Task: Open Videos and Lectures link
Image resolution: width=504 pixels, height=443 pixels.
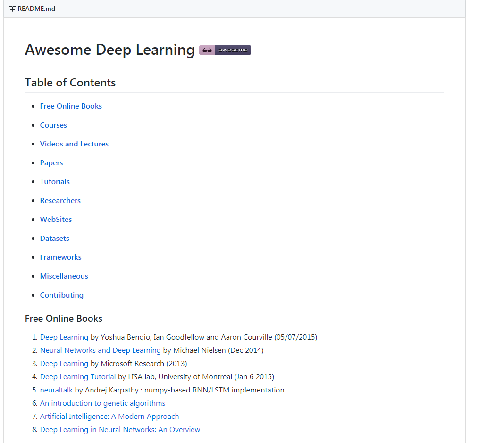Action: point(74,144)
